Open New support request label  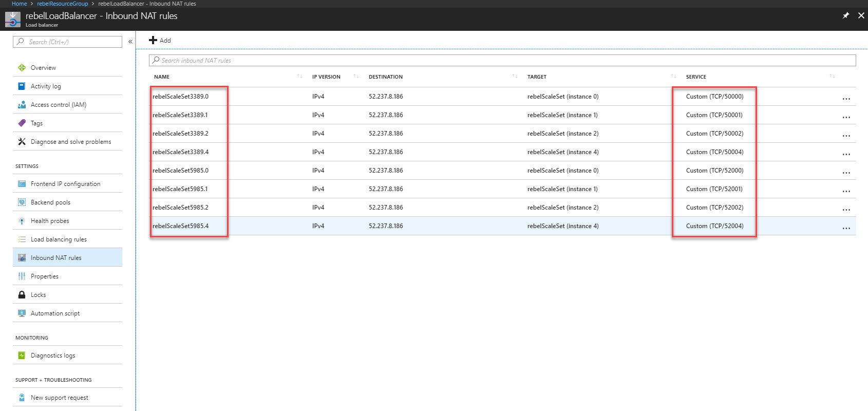[x=60, y=397]
